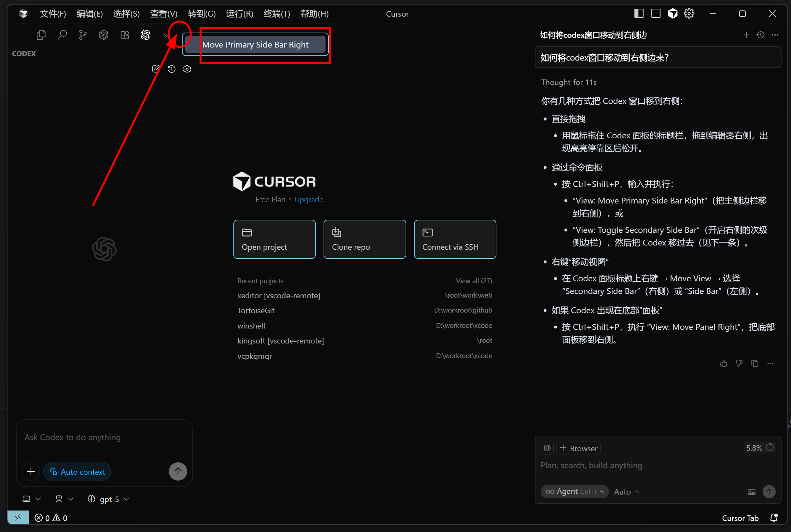Viewport: 791px width, 532px height.
Task: Toggle Auto context in Codex
Action: pyautogui.click(x=77, y=472)
